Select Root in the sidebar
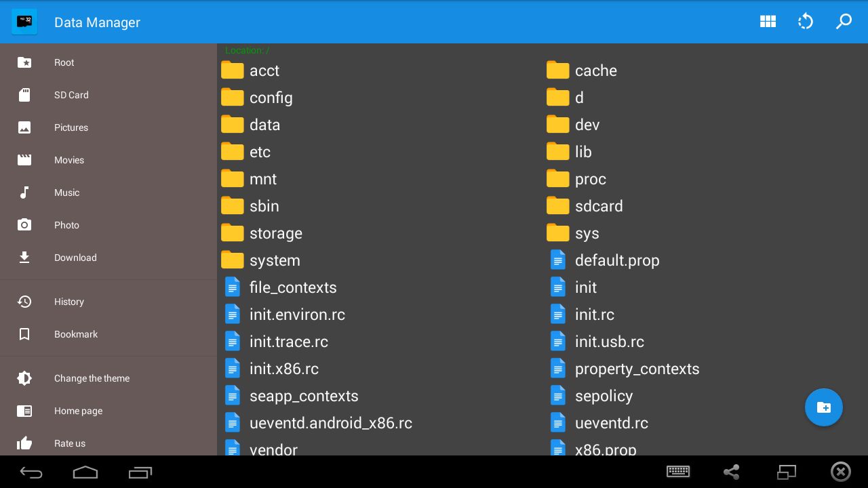The image size is (868, 488). tap(108, 62)
